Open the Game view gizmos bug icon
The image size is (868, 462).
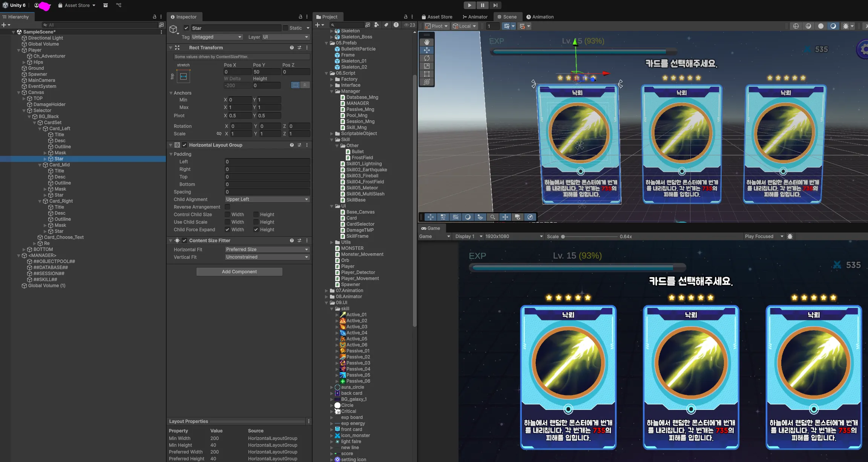click(x=790, y=236)
